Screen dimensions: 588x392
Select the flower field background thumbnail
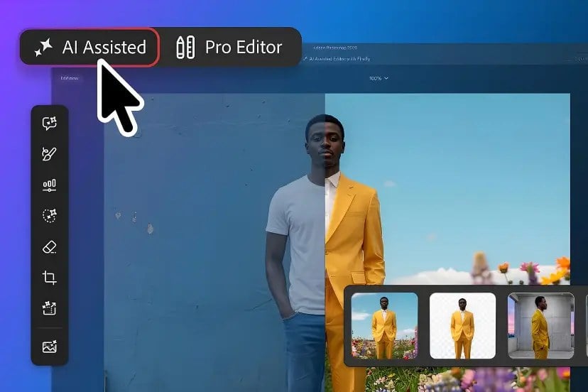384,326
